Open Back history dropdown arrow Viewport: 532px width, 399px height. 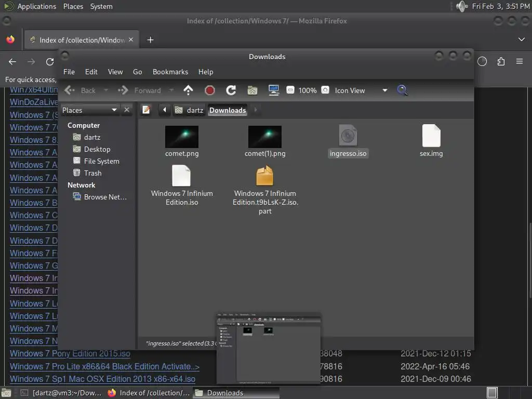tap(106, 90)
